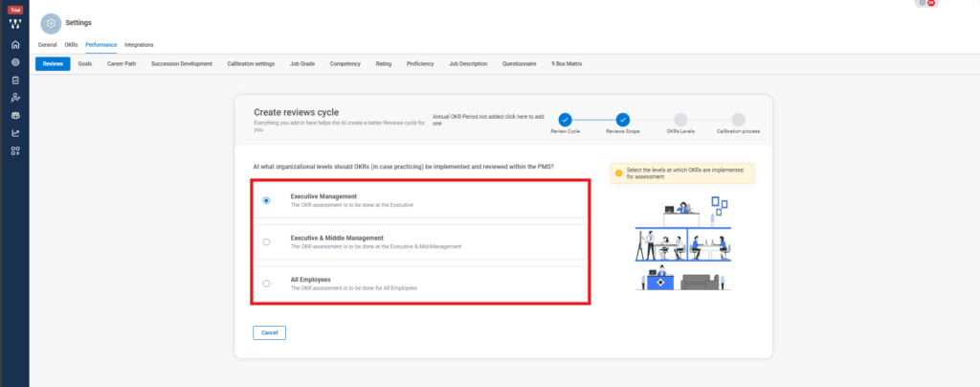Click the OKRs Levels step label
Screen dimensions: 980x387
tap(680, 132)
